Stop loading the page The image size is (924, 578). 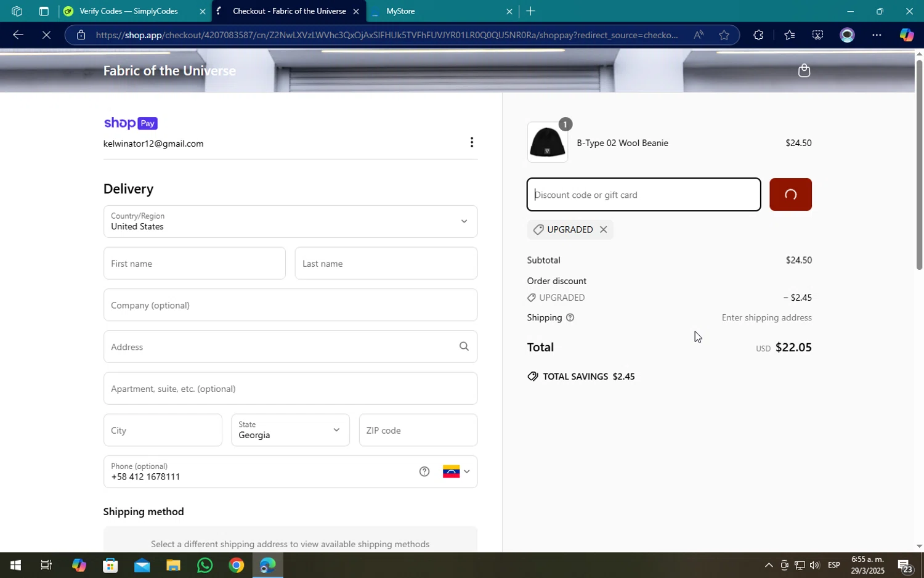click(47, 35)
